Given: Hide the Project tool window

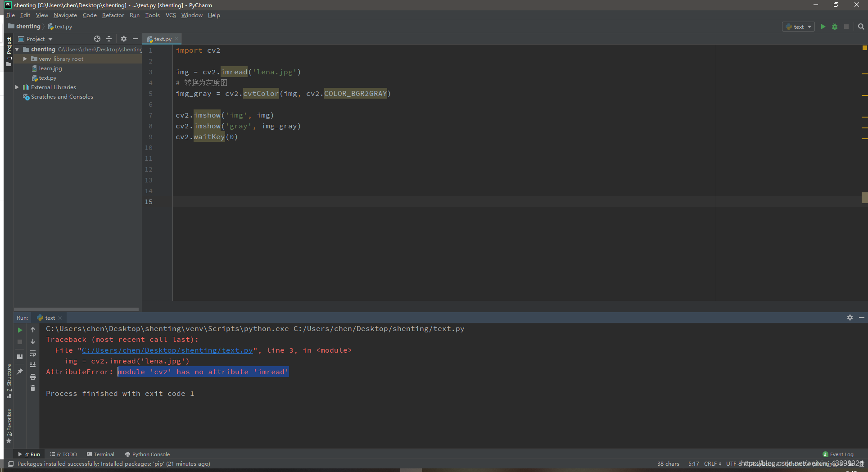Looking at the screenshot, I should [135, 39].
